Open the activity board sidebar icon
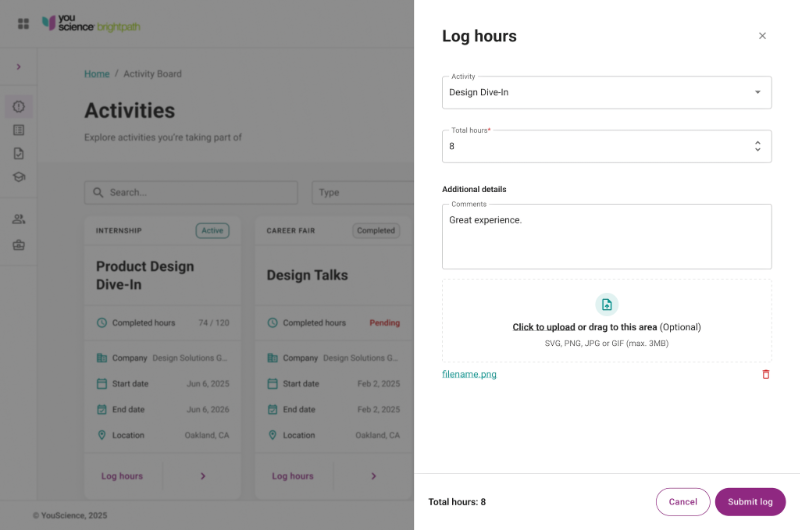The image size is (800, 530). point(19,107)
